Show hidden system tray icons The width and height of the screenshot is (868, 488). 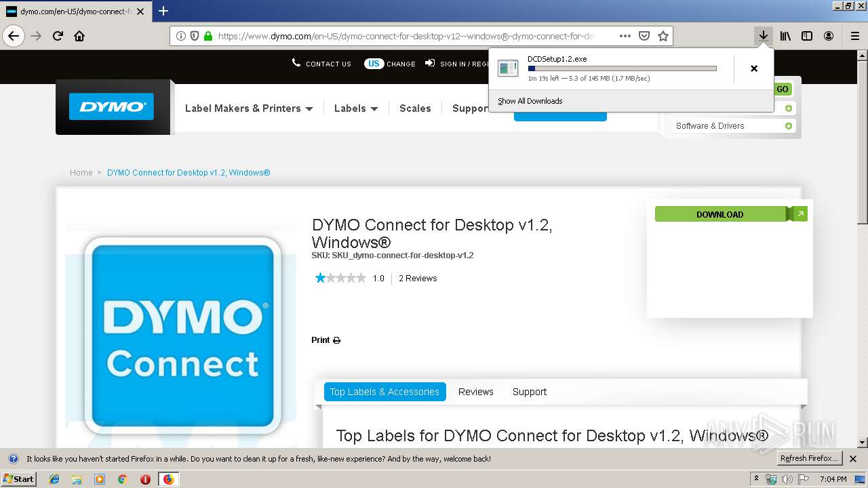(x=757, y=479)
